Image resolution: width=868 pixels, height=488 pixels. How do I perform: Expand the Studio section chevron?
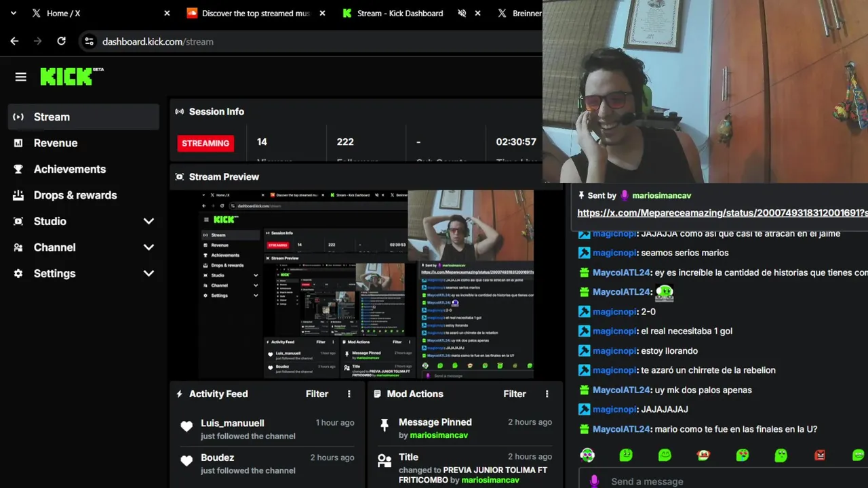[149, 221]
